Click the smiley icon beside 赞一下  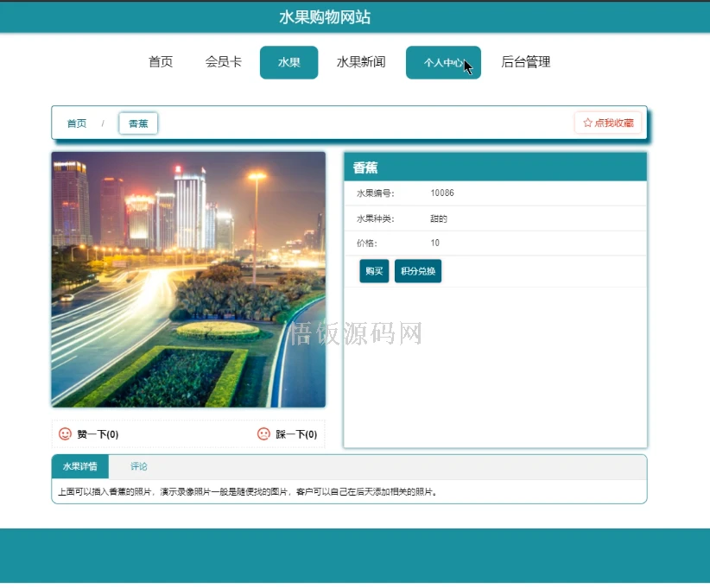(x=63, y=434)
